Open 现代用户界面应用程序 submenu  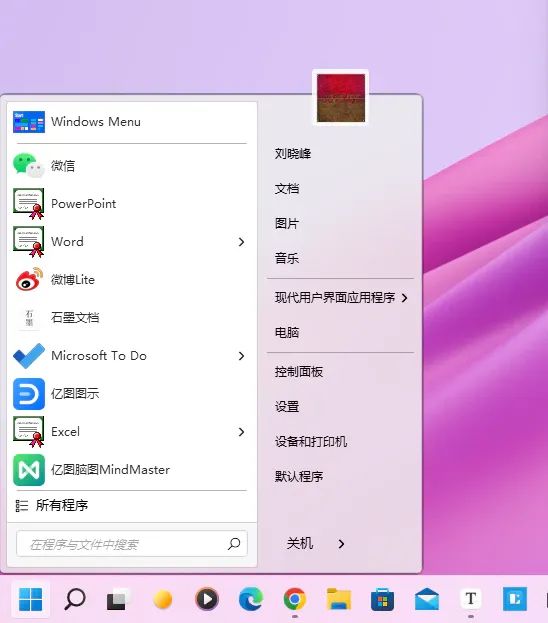341,297
